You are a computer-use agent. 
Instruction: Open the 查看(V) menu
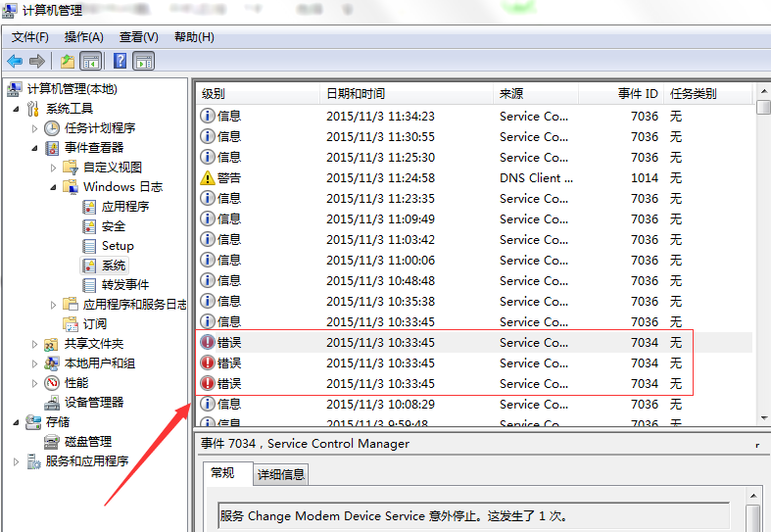pos(138,37)
